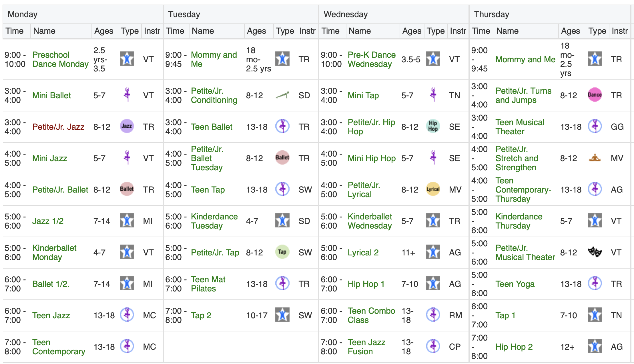
Task: Click the Jazz icon for Petite/Jr. Jazz
Action: coord(127,126)
